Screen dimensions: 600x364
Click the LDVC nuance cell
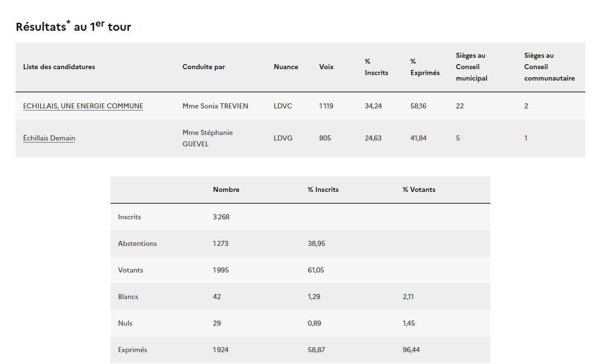tap(283, 106)
